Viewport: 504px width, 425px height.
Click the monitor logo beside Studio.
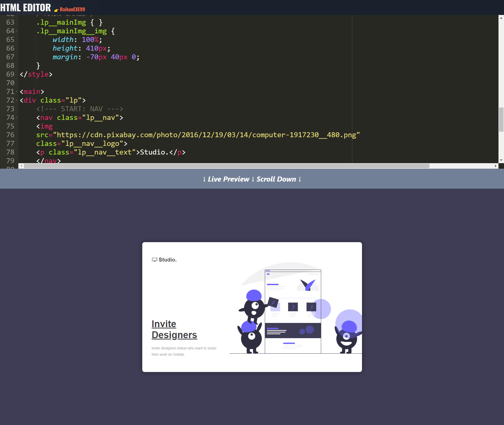click(154, 260)
